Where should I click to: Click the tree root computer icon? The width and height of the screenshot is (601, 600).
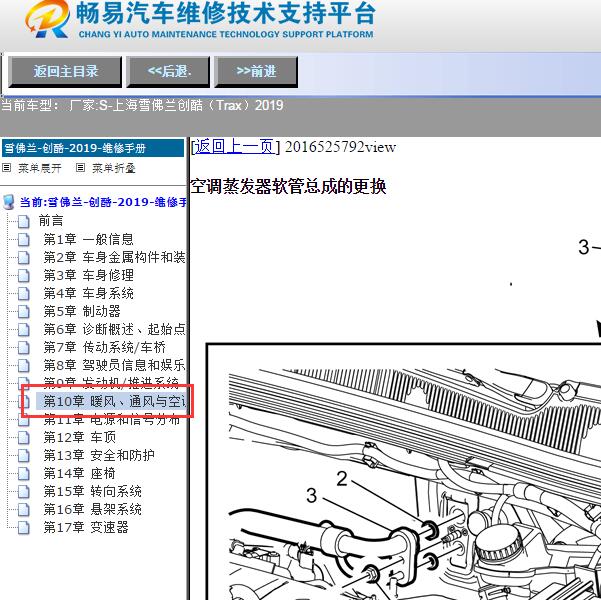pos(8,202)
